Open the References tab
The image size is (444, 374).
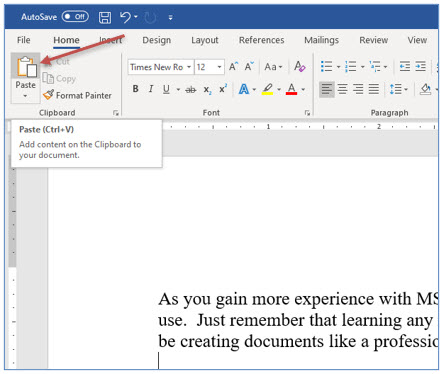tap(261, 40)
